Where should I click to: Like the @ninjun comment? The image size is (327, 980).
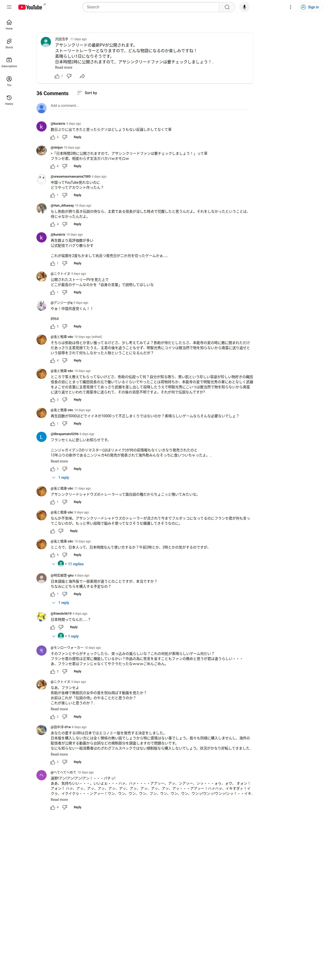click(52, 166)
